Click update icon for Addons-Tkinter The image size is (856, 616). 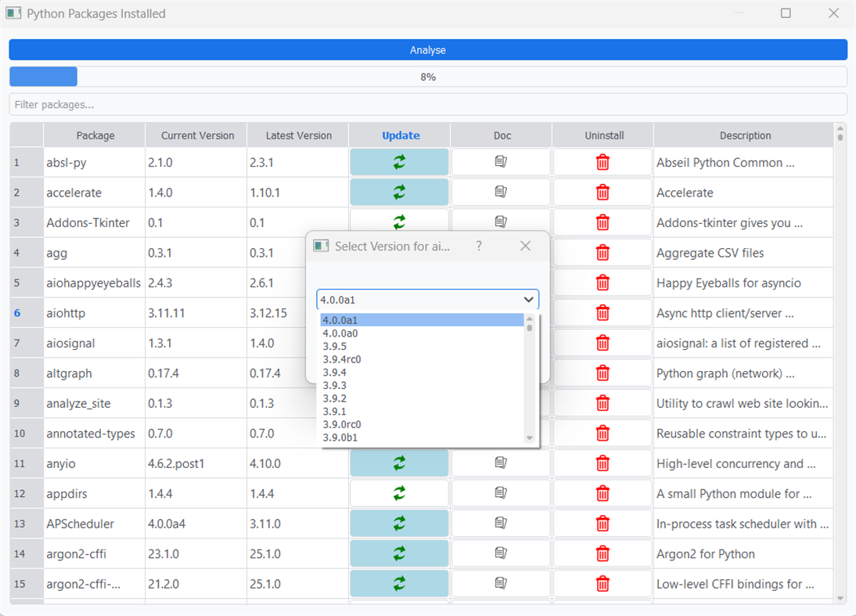click(x=399, y=222)
